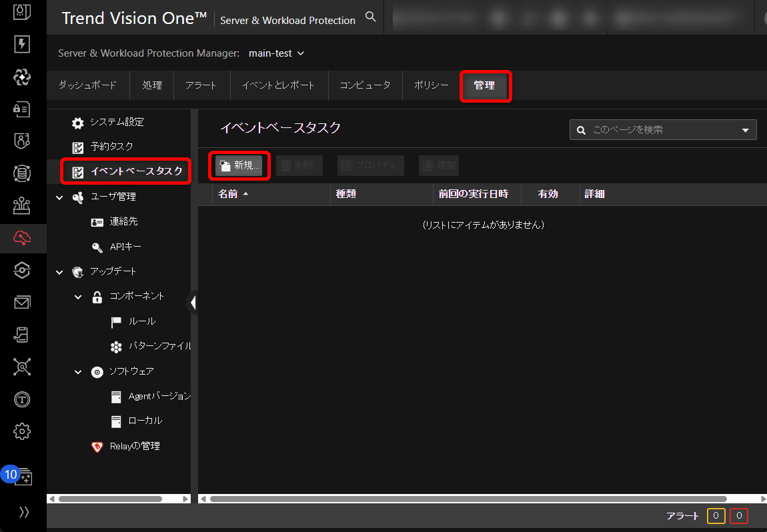The height and width of the screenshot is (532, 767).
Task: Open the このページを検索 filter dropdown arrow
Action: point(746,129)
